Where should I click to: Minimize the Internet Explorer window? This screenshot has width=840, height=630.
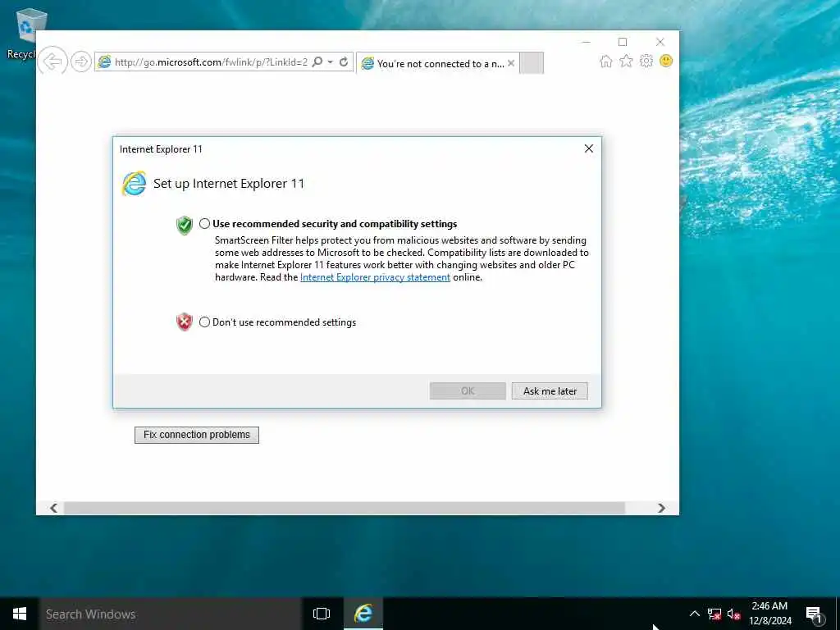click(586, 42)
